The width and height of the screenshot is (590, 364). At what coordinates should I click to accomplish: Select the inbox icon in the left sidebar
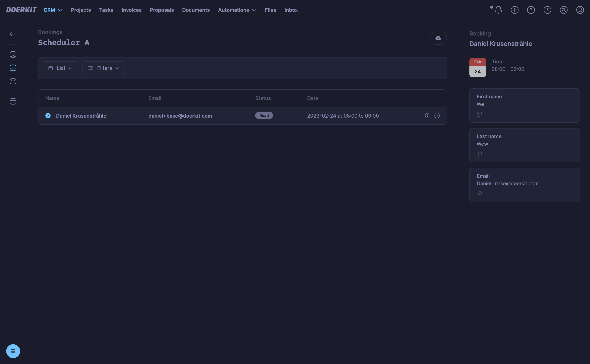point(13,68)
